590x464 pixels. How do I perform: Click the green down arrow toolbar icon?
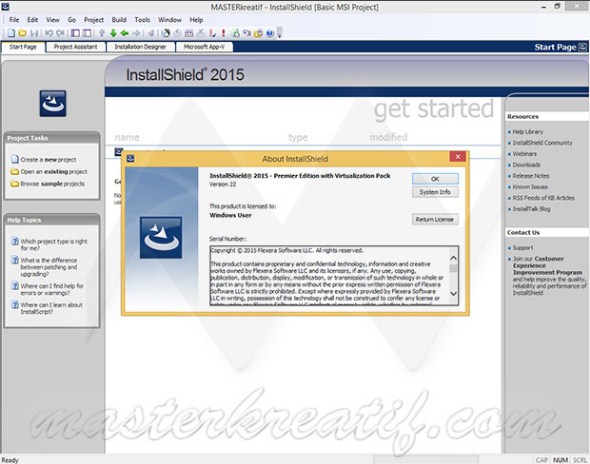[x=113, y=33]
